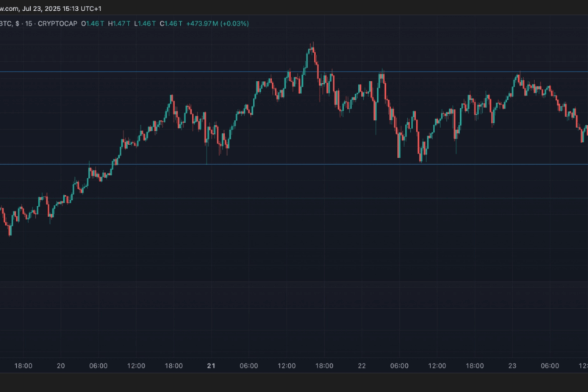588x392 pixels.
Task: Click the date label 22 on time axis
Action: click(x=362, y=366)
